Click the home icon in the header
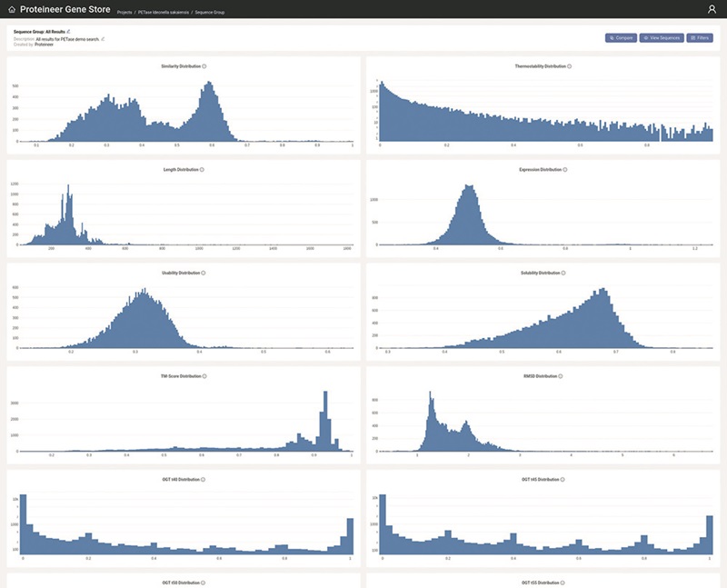727x588 pixels. (x=12, y=9)
